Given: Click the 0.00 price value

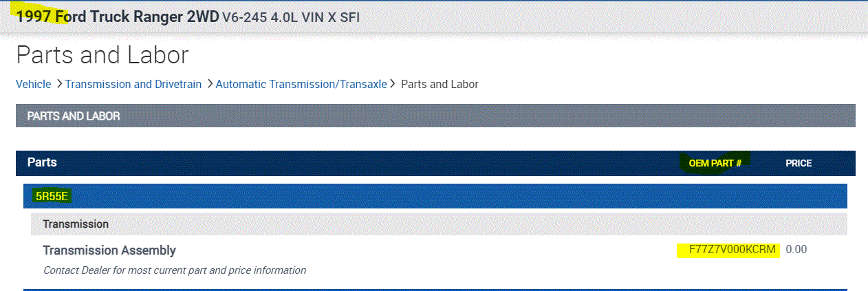Looking at the screenshot, I should tap(796, 249).
